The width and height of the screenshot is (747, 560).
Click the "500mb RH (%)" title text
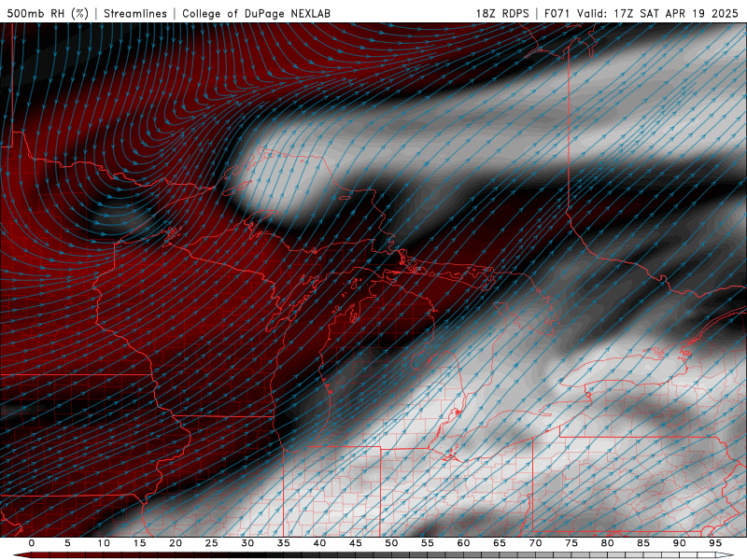point(48,13)
